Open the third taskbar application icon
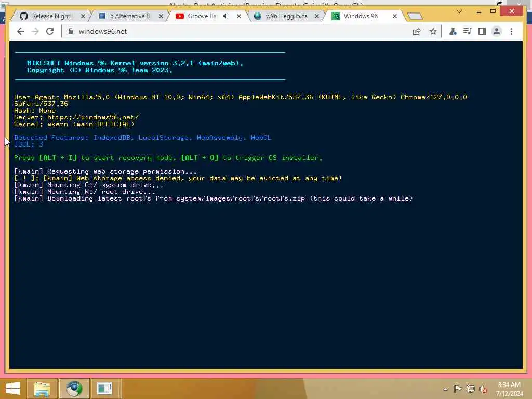 pos(104,389)
